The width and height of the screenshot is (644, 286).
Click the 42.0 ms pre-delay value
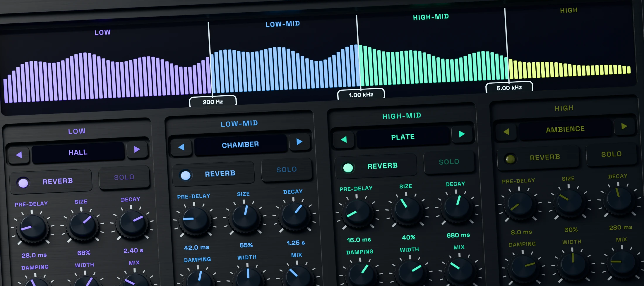[x=196, y=247]
